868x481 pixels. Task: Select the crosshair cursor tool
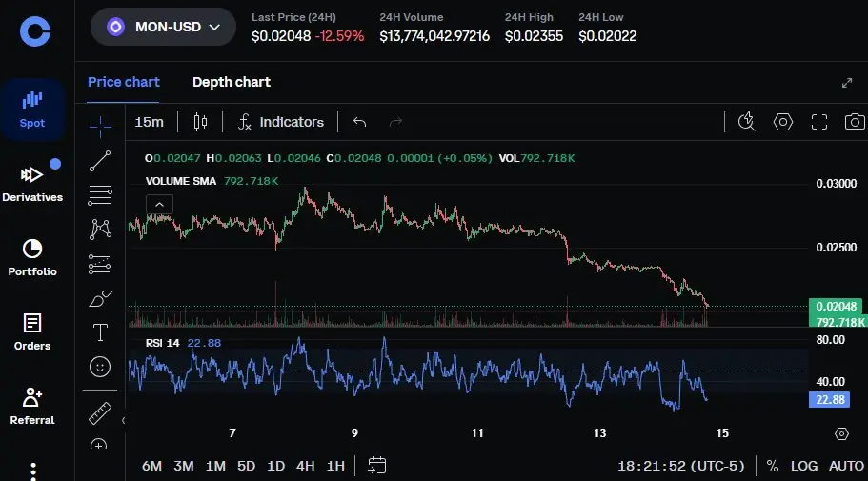click(100, 127)
